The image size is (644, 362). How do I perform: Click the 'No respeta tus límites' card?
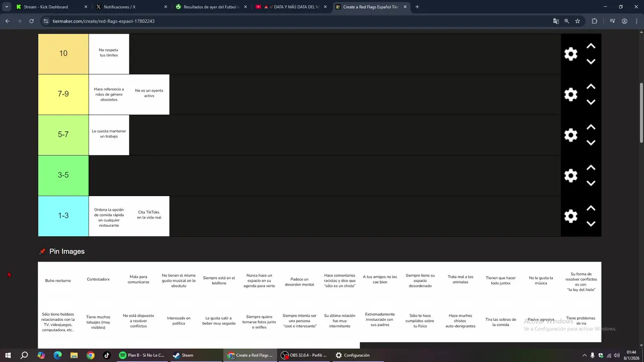109,54
